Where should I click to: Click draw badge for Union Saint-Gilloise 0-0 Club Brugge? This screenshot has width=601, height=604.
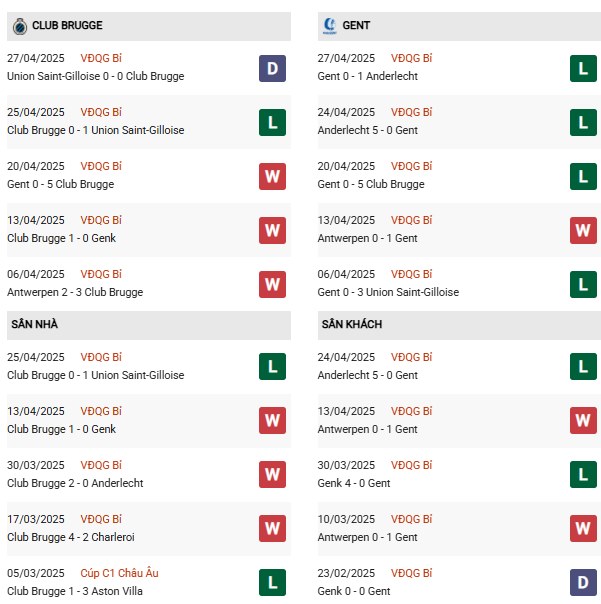pyautogui.click(x=272, y=68)
